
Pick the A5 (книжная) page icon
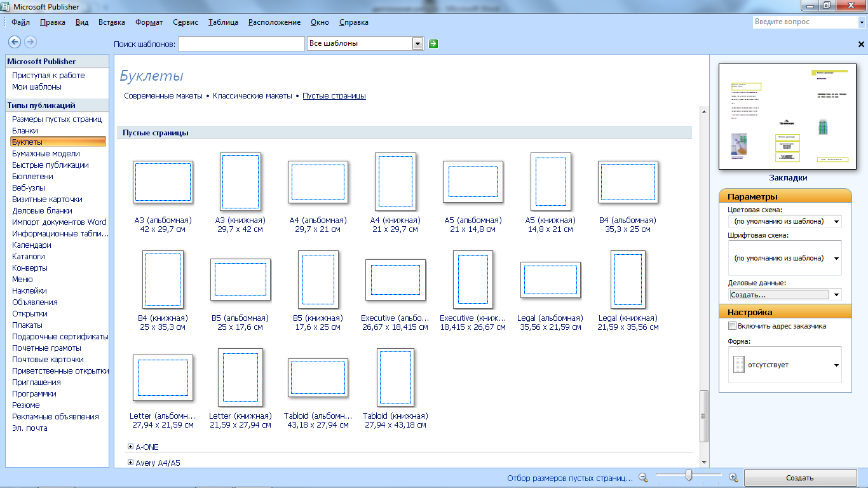point(550,182)
